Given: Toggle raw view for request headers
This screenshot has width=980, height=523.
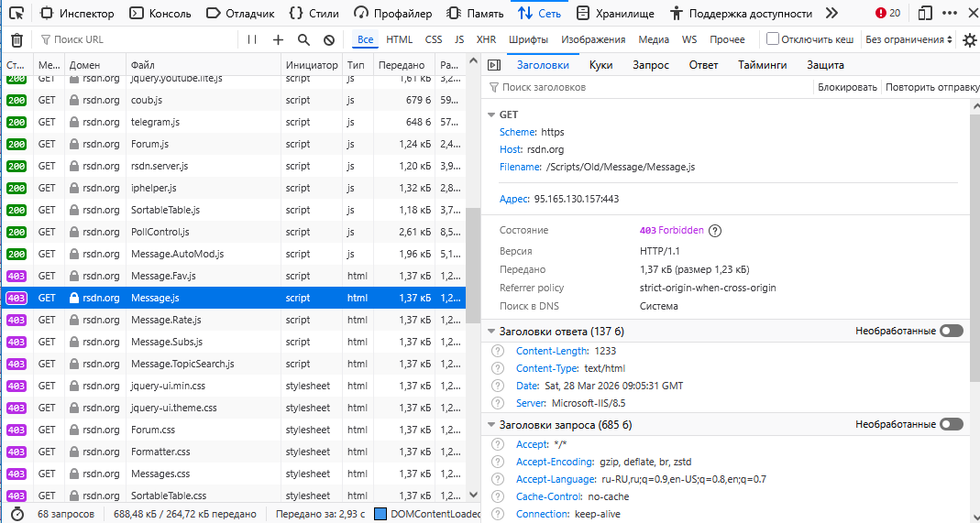Looking at the screenshot, I should click(x=951, y=424).
